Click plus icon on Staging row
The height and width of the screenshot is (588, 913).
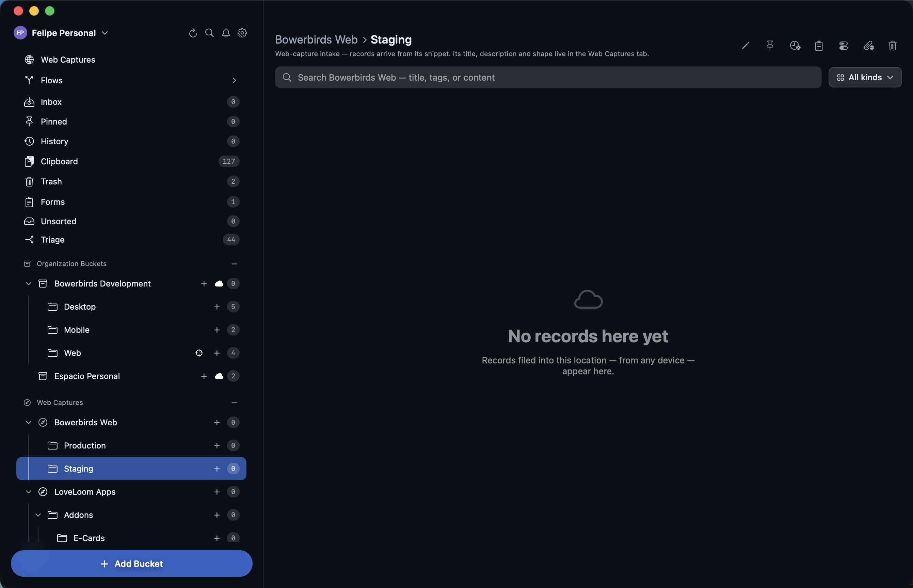(217, 469)
